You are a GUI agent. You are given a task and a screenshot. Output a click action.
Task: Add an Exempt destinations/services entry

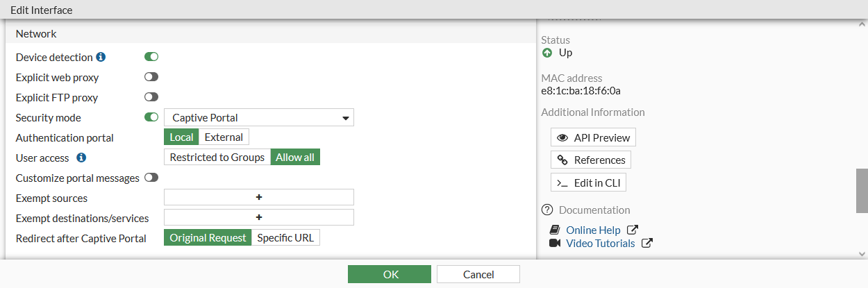[259, 218]
